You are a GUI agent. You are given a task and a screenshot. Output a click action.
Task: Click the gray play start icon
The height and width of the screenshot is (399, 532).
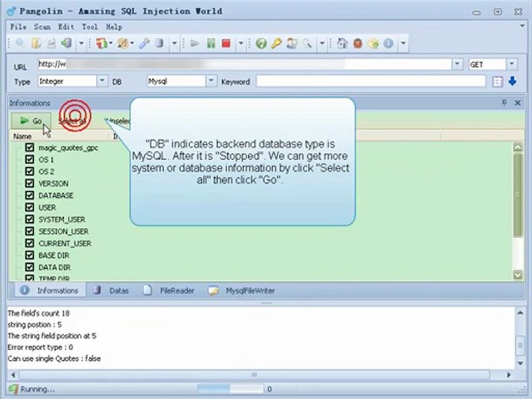pyautogui.click(x=195, y=43)
